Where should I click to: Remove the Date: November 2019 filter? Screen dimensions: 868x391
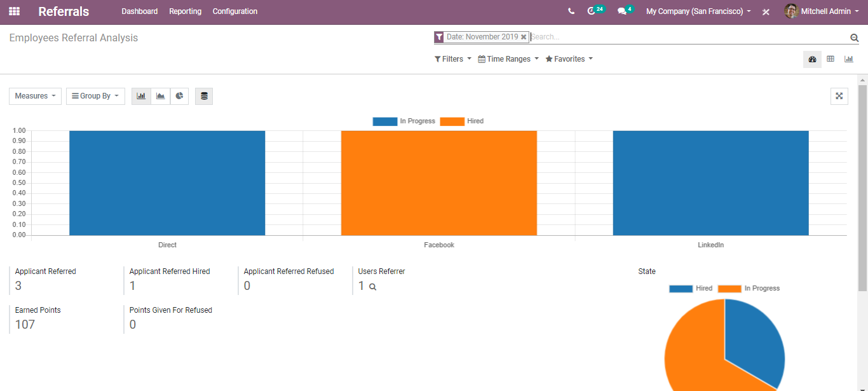[524, 37]
